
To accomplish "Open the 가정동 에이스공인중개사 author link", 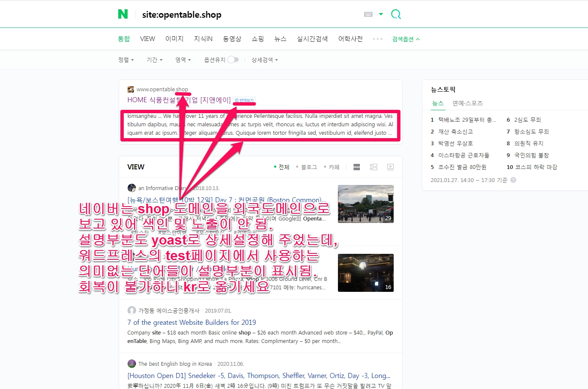I will pyautogui.click(x=169, y=311).
